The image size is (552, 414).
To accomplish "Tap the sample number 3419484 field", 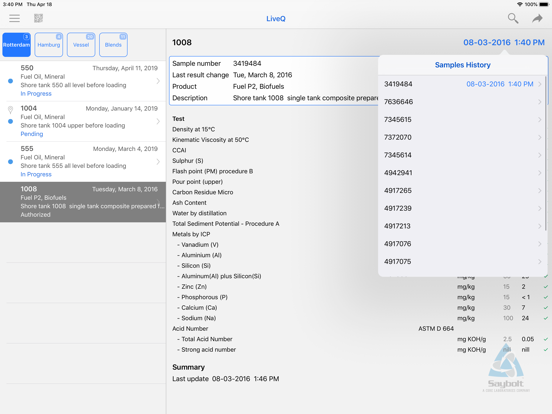I will tap(247, 64).
